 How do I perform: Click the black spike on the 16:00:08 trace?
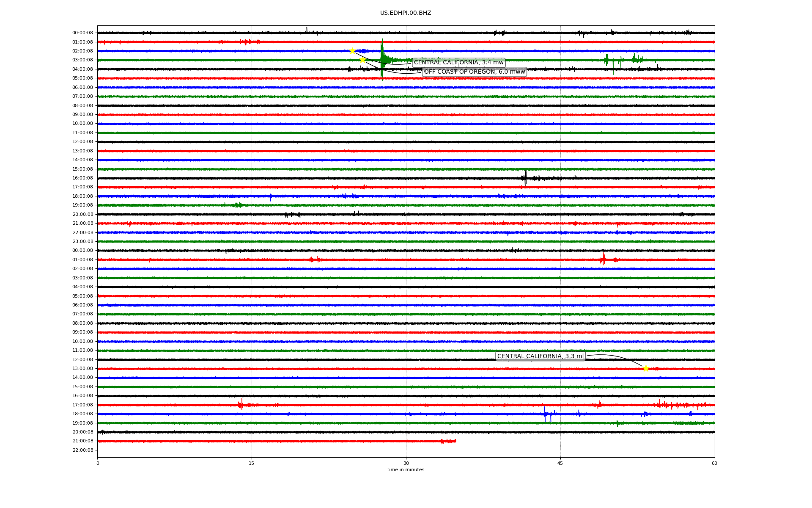coord(525,178)
